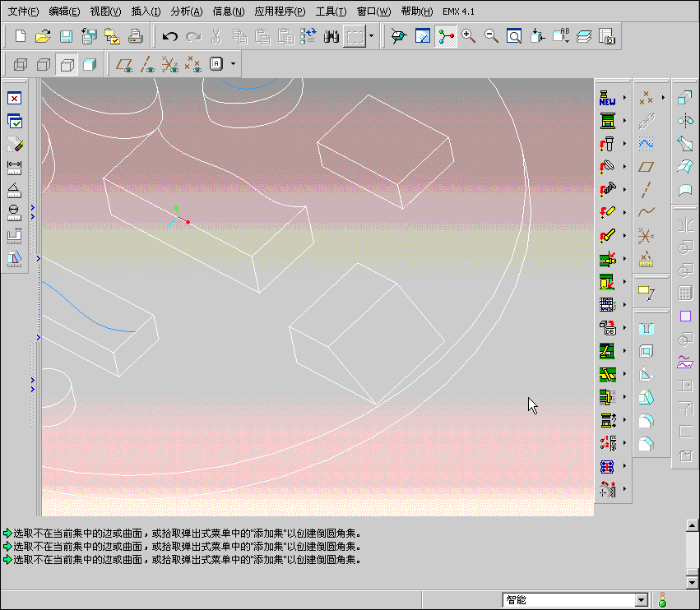Click the binoculars Find icon
This screenshot has height=610, width=700.
(x=332, y=36)
